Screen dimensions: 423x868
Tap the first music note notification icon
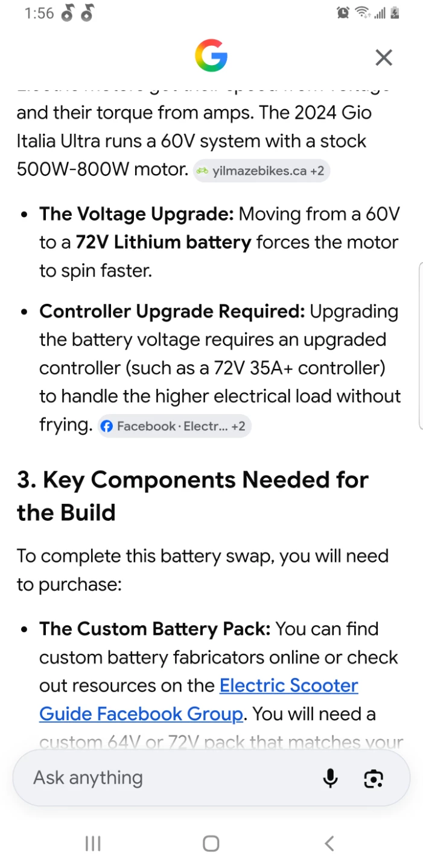(x=68, y=13)
